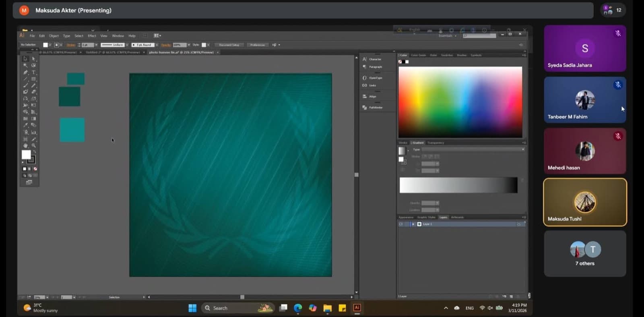
Task: Select the Eyedropper tool
Action: [26, 125]
